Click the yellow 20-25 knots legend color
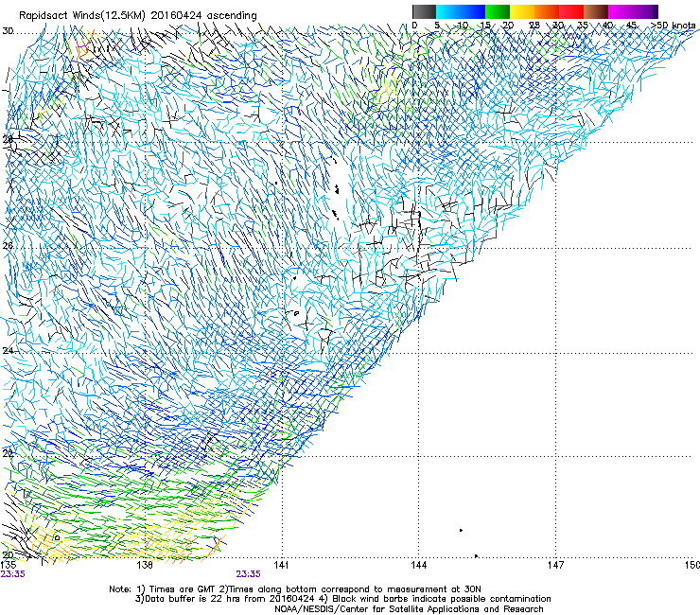This screenshot has height=615, width=700. (522, 11)
